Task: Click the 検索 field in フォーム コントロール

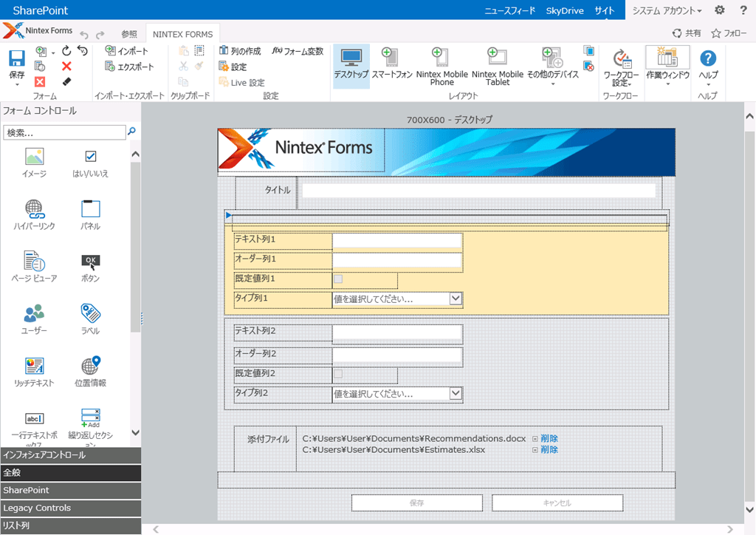Action: 65,132
